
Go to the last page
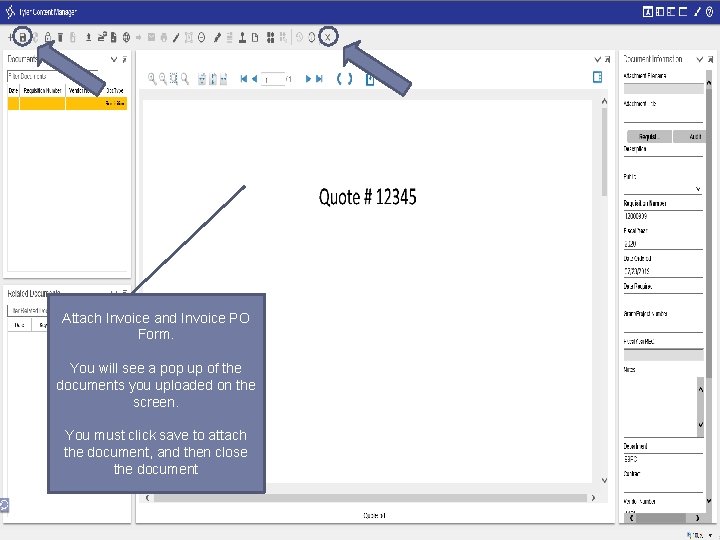tap(319, 79)
